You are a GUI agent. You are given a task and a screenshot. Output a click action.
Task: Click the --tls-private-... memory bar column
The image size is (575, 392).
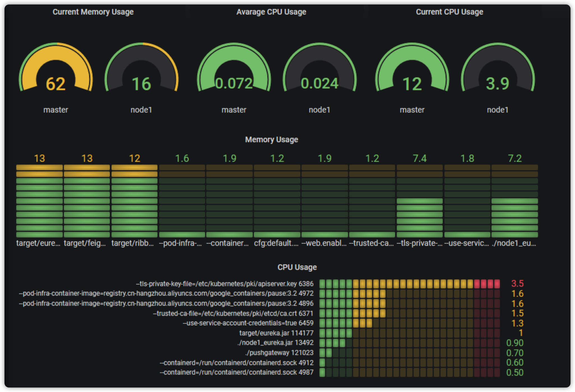[x=420, y=201]
